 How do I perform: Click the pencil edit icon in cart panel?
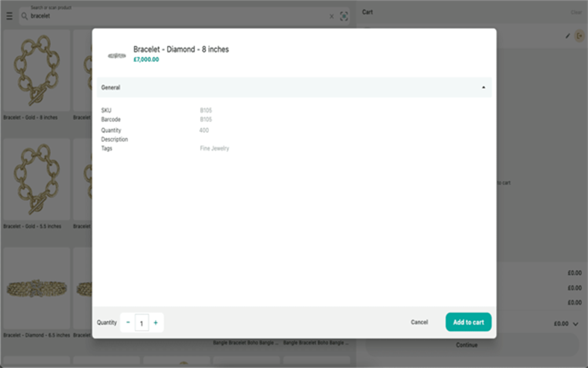coord(567,35)
